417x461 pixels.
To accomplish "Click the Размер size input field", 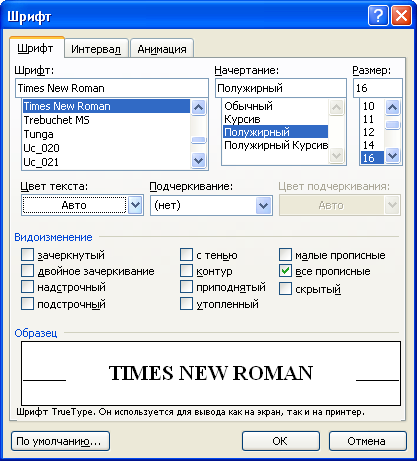I will click(x=378, y=88).
